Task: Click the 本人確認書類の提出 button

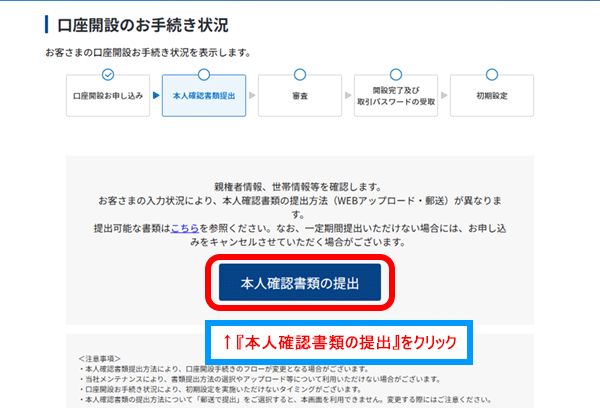Action: [x=300, y=282]
